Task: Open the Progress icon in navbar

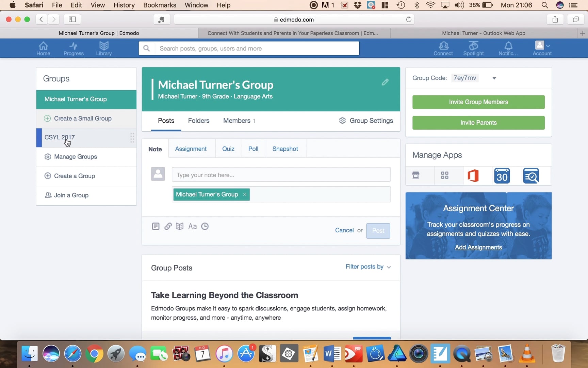Action: point(73,48)
